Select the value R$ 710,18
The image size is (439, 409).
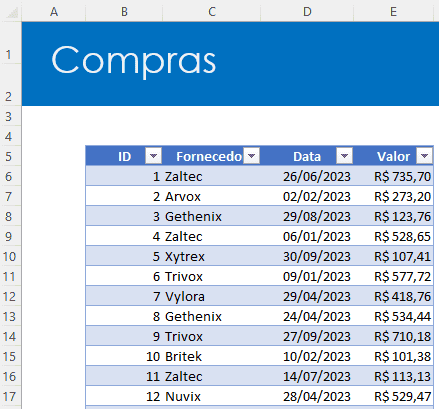pyautogui.click(x=393, y=336)
